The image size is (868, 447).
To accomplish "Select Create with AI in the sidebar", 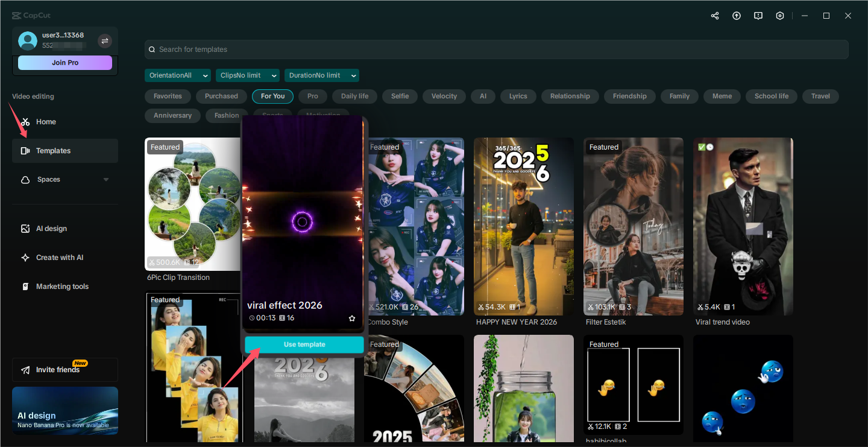I will click(65, 258).
